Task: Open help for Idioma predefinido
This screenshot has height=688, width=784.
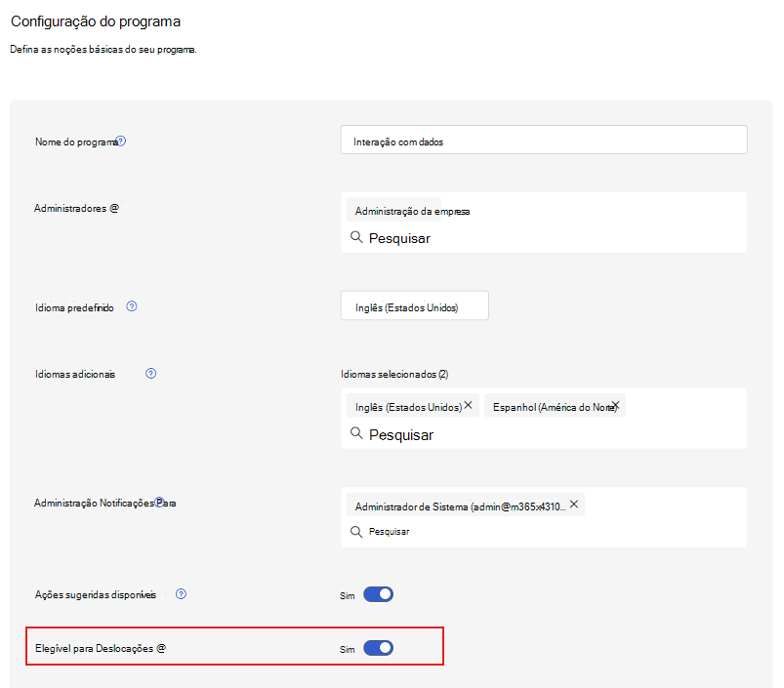Action: tap(132, 306)
